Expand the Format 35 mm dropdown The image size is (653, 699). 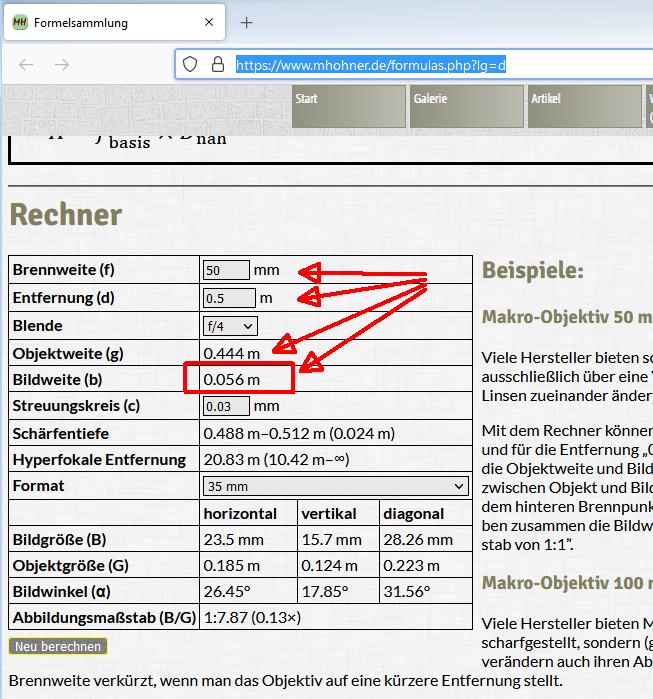coord(335,486)
